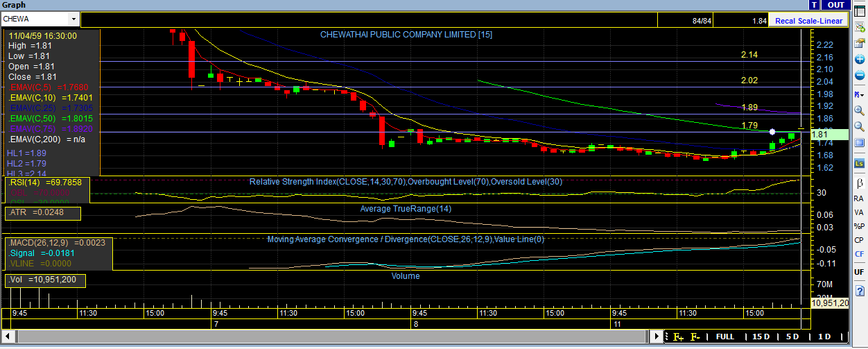Click the blue plus icon
The height and width of the screenshot is (349, 868).
859,60
